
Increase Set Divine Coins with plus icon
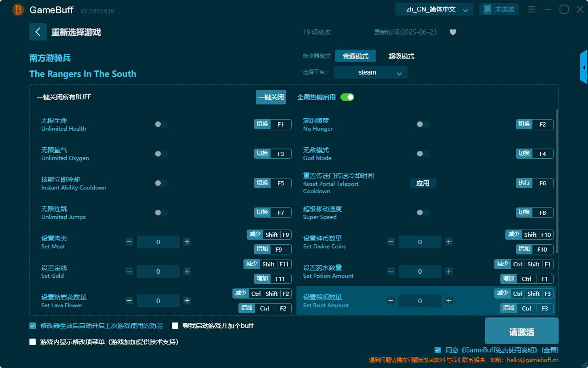449,241
